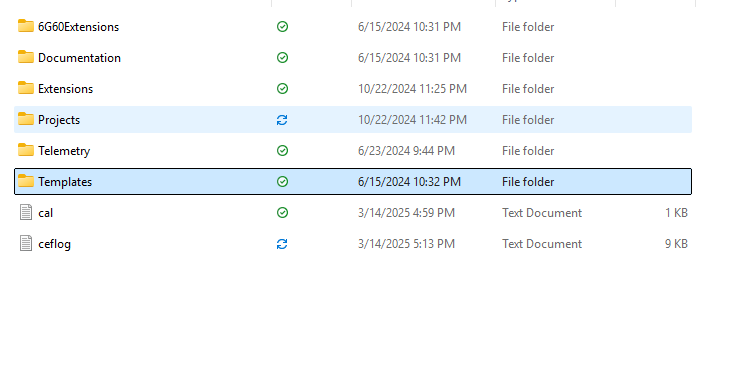Click the Telemetry folder name

tap(64, 151)
